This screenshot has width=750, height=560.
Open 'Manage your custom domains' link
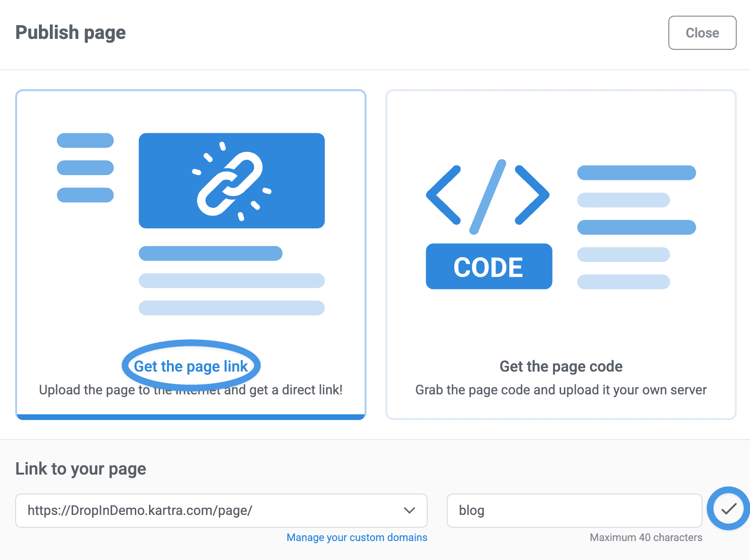tap(357, 537)
